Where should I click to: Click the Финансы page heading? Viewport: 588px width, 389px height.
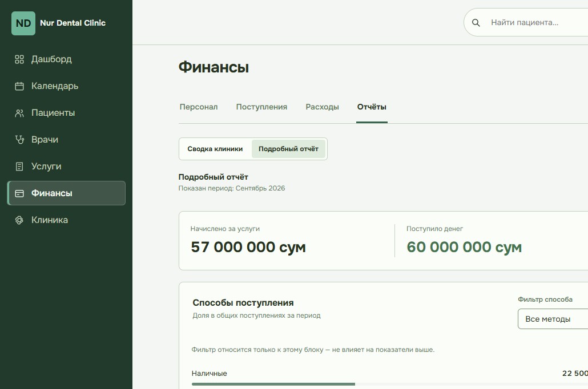coord(214,67)
